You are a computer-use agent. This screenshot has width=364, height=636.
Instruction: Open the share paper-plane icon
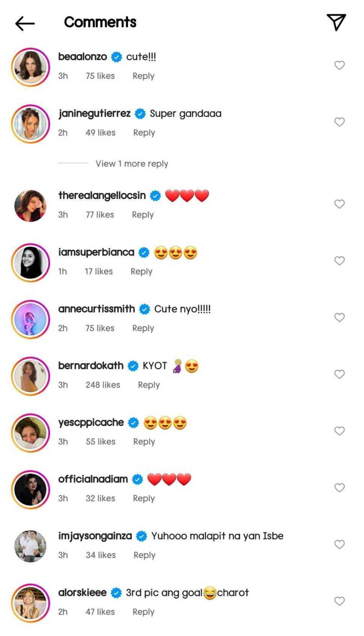pyautogui.click(x=336, y=22)
